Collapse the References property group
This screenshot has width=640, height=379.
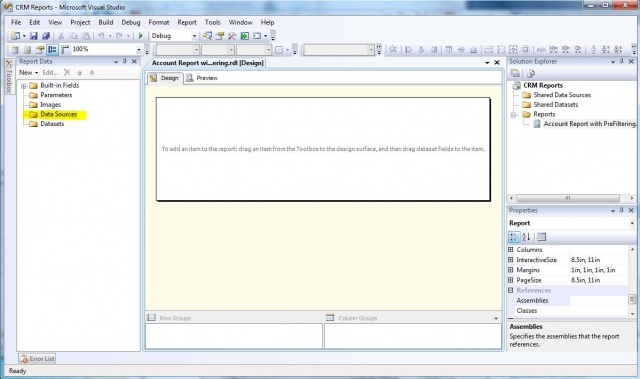510,290
